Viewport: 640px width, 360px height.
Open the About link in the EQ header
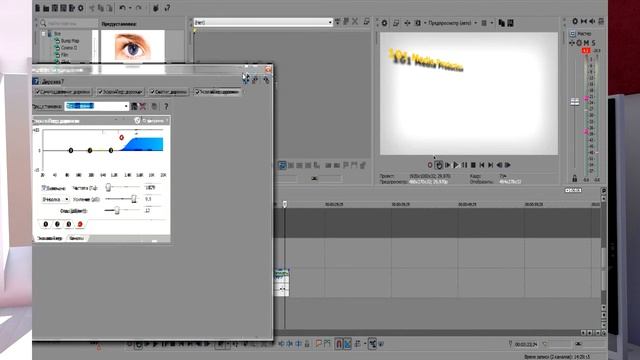(152, 121)
